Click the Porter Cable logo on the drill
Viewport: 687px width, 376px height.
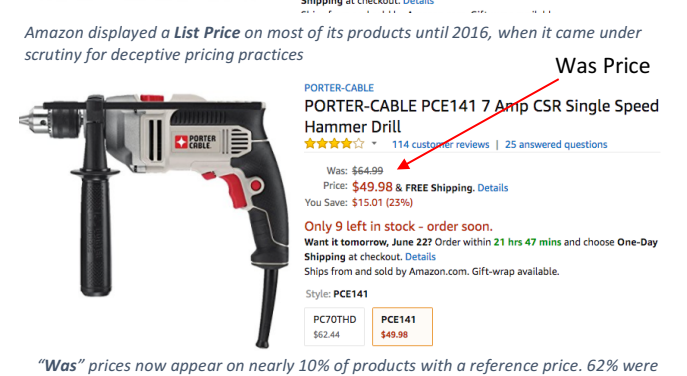pyautogui.click(x=195, y=142)
